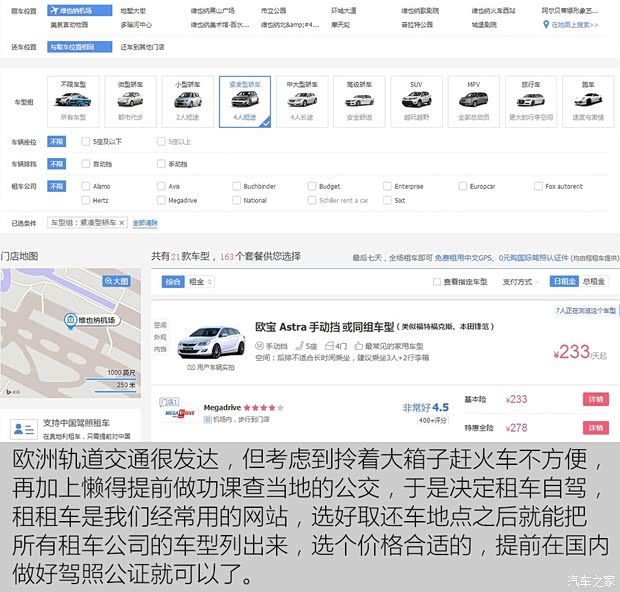The height and width of the screenshot is (592, 620).
Task: Check the Sixt company checkbox
Action: coord(388,200)
